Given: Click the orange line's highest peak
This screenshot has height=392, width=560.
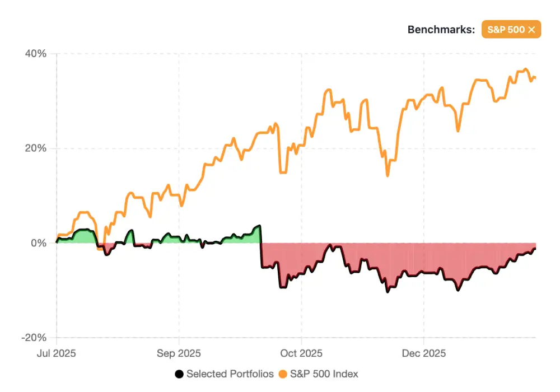Looking at the screenshot, I should pyautogui.click(x=525, y=68).
